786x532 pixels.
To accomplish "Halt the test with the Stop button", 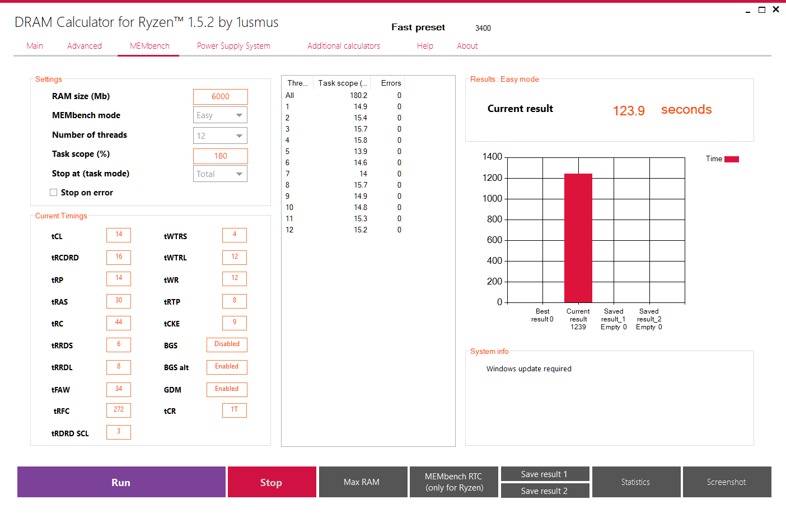I will pyautogui.click(x=272, y=482).
